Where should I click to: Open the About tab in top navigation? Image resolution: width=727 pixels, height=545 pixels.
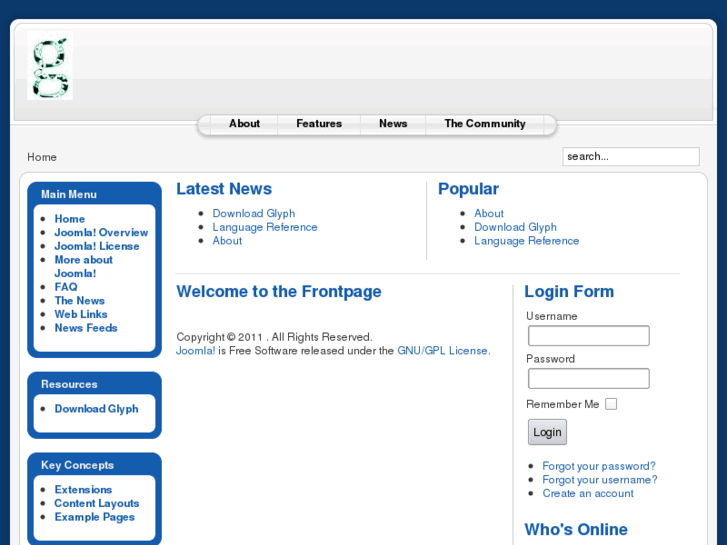pos(244,123)
